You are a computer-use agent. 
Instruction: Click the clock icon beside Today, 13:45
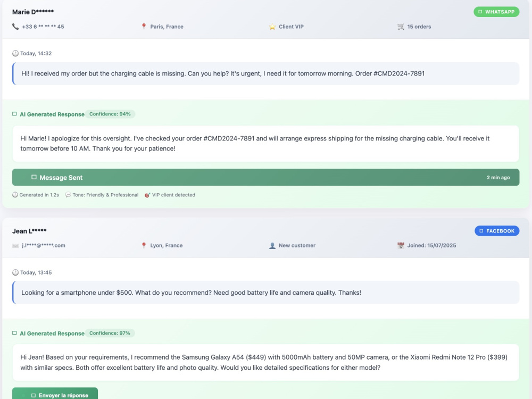15,272
